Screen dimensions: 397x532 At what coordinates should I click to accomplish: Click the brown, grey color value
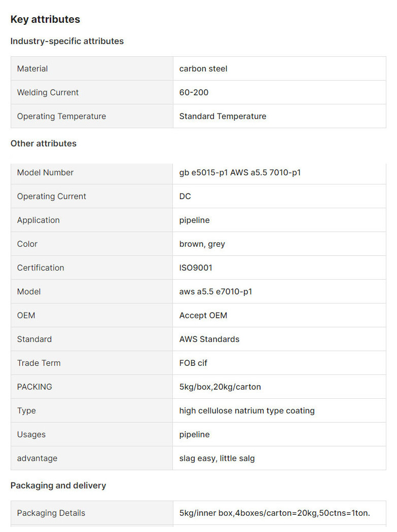point(202,244)
